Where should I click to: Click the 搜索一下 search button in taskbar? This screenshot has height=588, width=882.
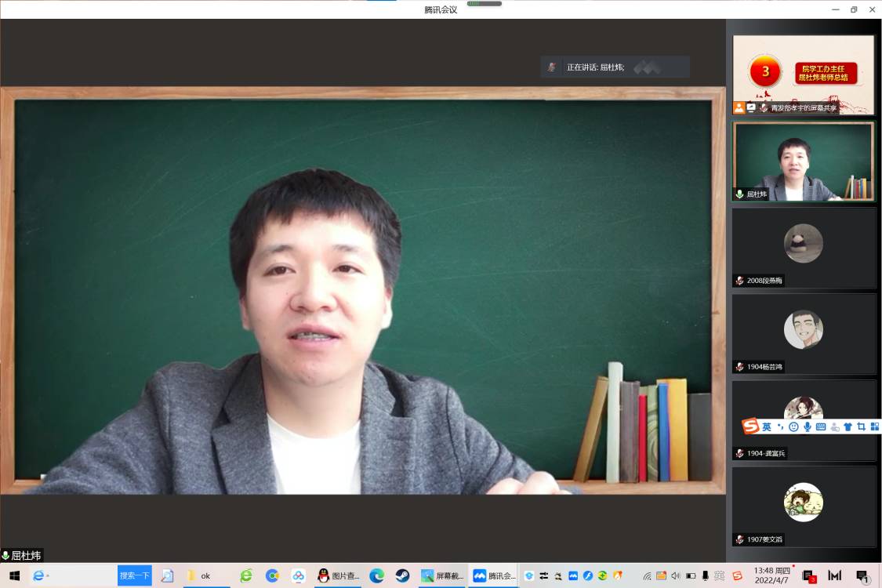click(134, 575)
